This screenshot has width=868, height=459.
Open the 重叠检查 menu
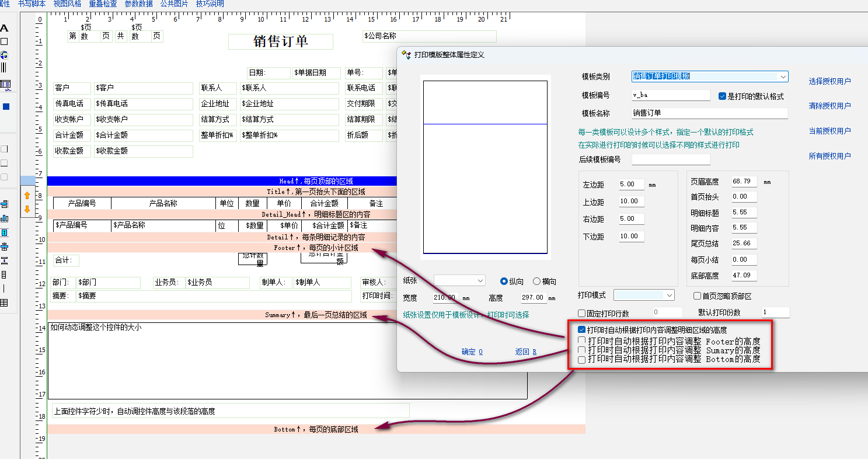[103, 4]
